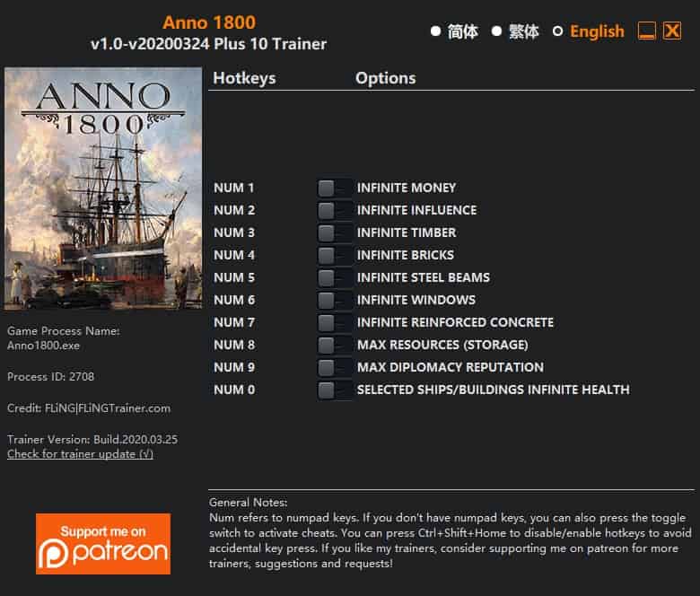This screenshot has height=596, width=700.
Task: Close the trainer with the X icon
Action: tap(672, 31)
